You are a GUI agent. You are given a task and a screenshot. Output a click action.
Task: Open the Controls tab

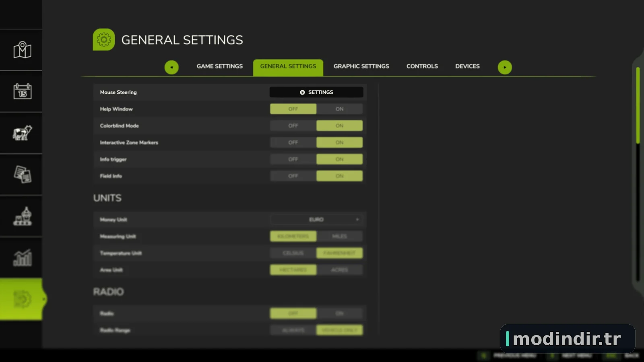(422, 66)
